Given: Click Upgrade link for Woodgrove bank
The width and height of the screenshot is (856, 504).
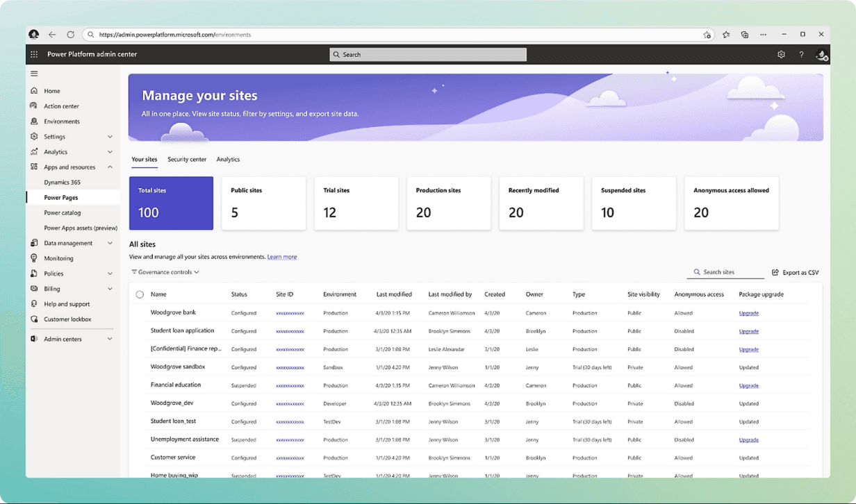Looking at the screenshot, I should point(748,313).
